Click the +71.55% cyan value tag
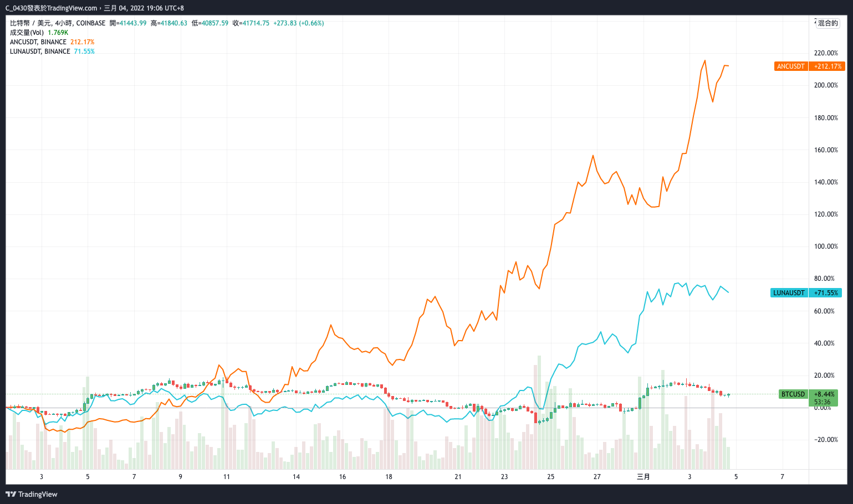Image resolution: width=853 pixels, height=504 pixels. [825, 292]
